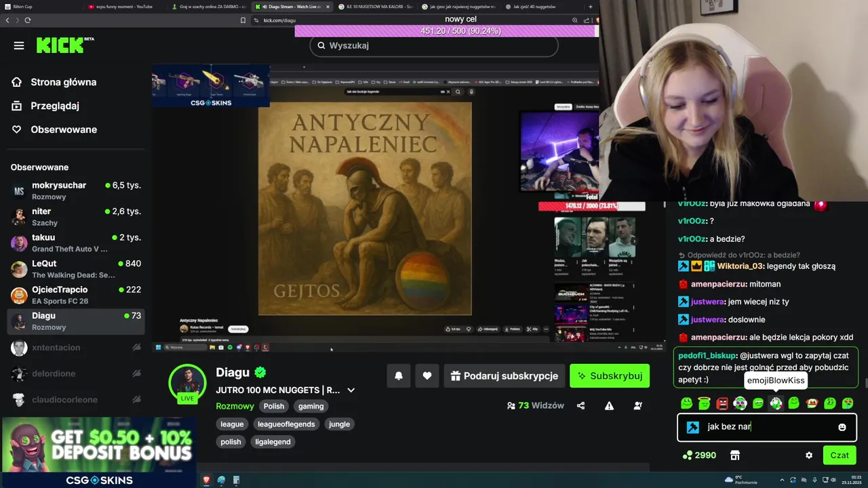Screen dimensions: 868x488
Task: Open LeQut channel in sidebar
Action: [x=76, y=269]
